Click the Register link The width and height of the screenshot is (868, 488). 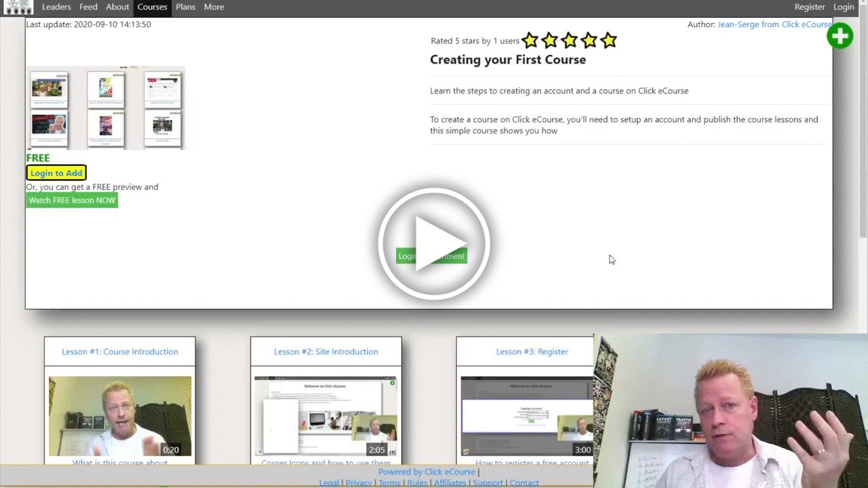[x=810, y=7]
